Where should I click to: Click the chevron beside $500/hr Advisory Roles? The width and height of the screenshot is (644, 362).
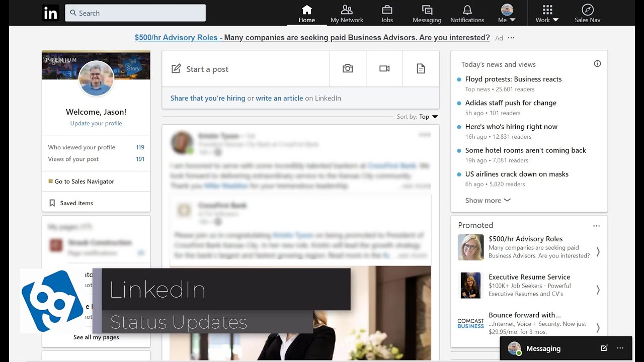pos(598,251)
